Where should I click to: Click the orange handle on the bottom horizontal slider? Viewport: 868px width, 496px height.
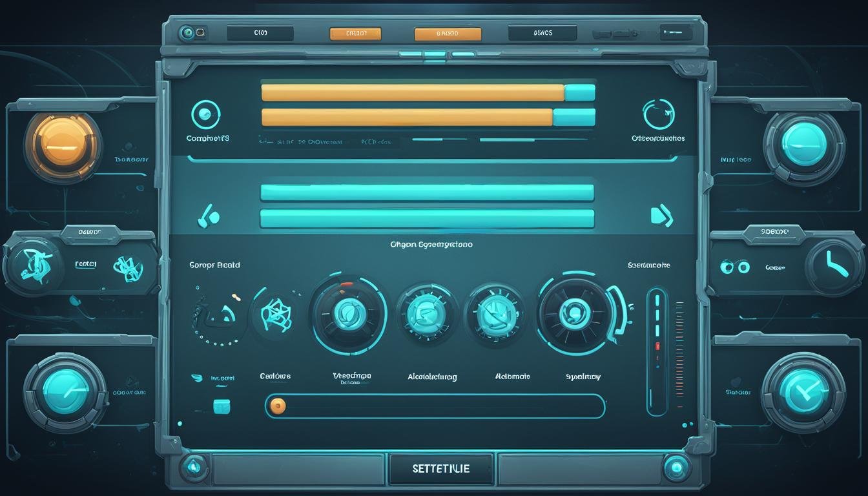click(x=278, y=406)
